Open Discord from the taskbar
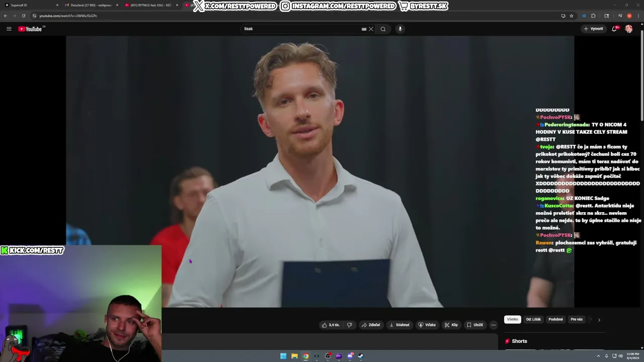 click(x=350, y=356)
